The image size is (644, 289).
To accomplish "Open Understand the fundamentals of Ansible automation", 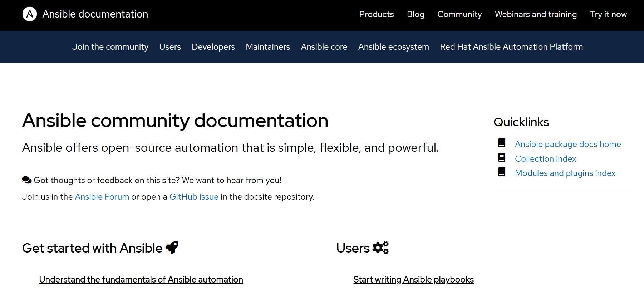I will 141,280.
